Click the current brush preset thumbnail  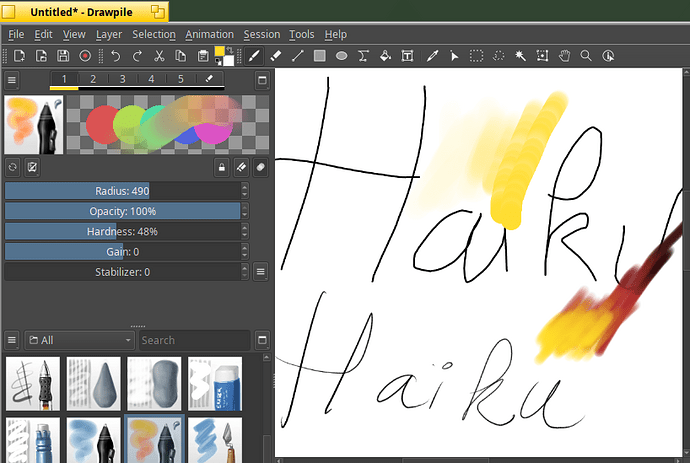[34, 125]
